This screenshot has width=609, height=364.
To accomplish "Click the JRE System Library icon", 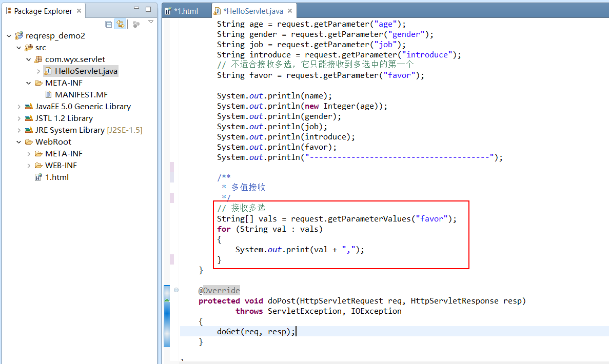I will [x=29, y=130].
